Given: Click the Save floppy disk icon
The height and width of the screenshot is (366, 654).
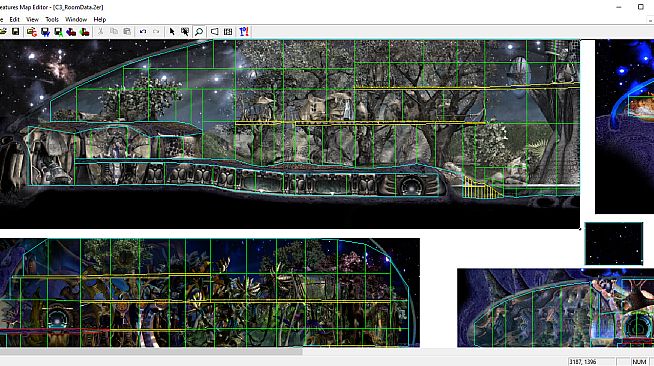Looking at the screenshot, I should tap(15, 32).
